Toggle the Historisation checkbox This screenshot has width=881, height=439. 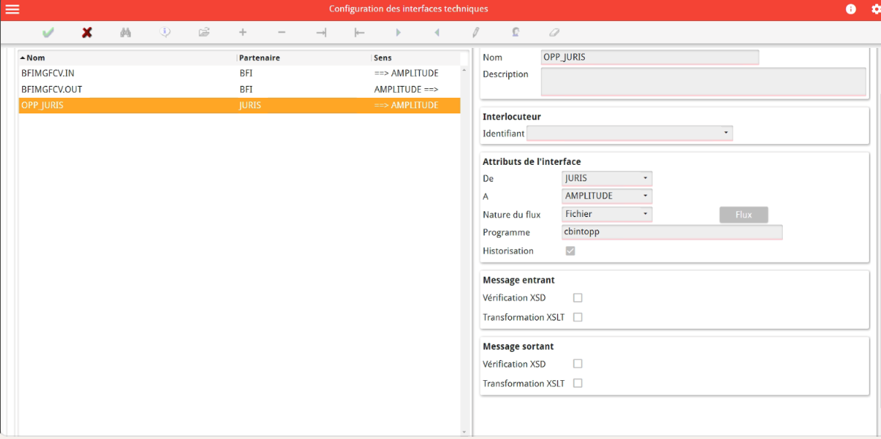click(x=570, y=251)
